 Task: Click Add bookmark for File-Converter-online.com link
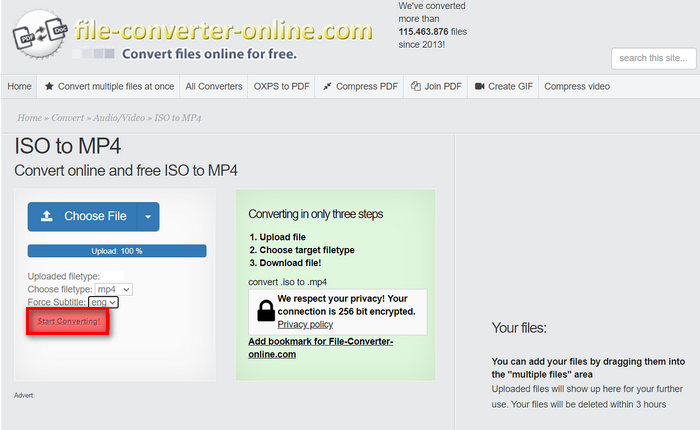point(321,348)
